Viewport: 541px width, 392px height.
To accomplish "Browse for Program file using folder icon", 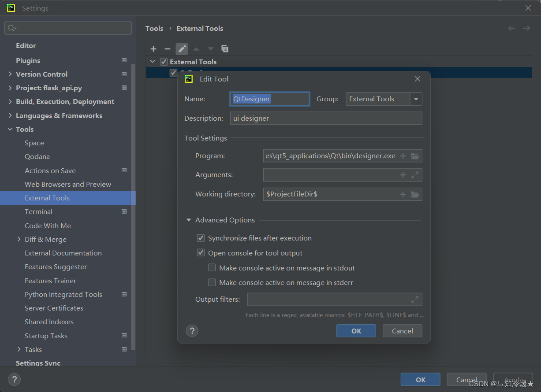I will (x=415, y=156).
